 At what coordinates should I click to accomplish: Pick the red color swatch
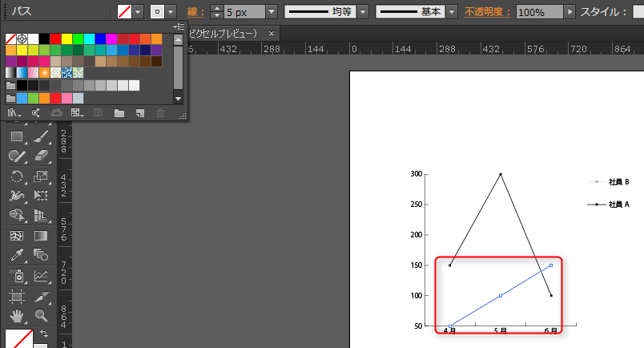[55, 38]
